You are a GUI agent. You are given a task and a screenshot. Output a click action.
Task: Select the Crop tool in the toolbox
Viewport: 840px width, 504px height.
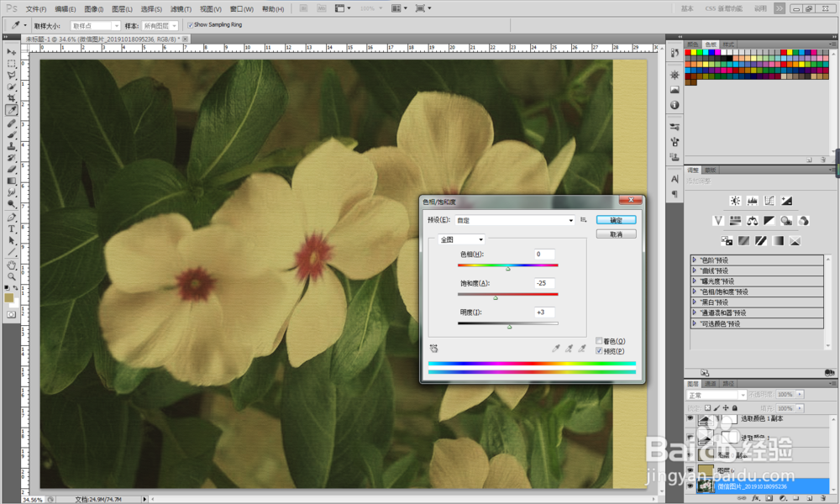(12, 98)
